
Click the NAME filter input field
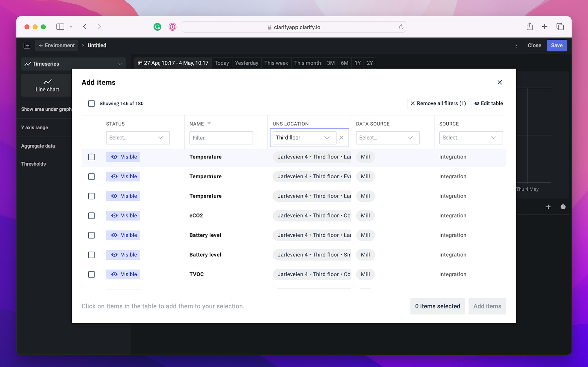click(221, 137)
